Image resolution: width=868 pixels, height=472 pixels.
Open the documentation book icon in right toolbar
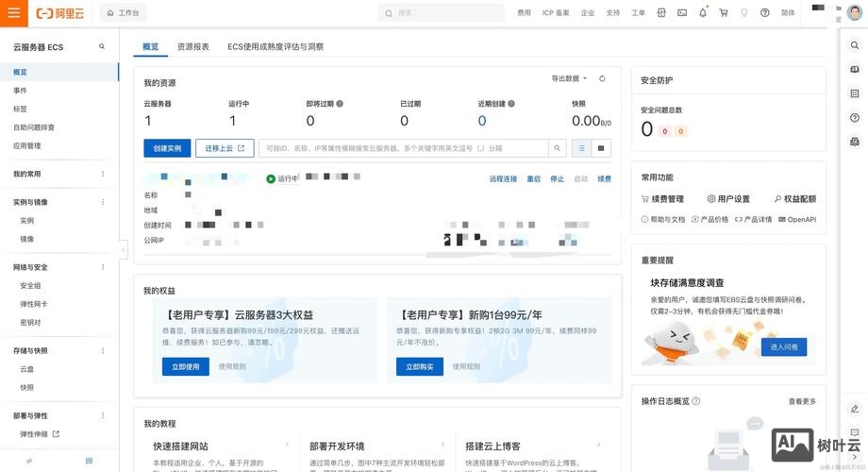(x=855, y=69)
